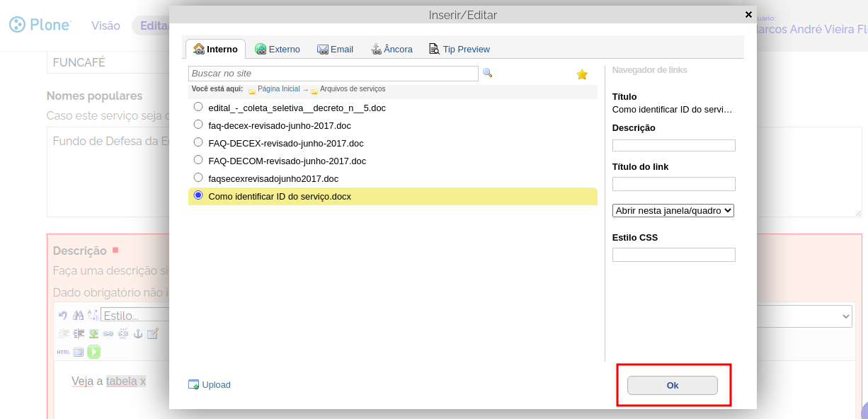This screenshot has width=868, height=419.
Task: Open the 'Abrir nesta janela/quadro' dropdown
Action: pos(673,210)
